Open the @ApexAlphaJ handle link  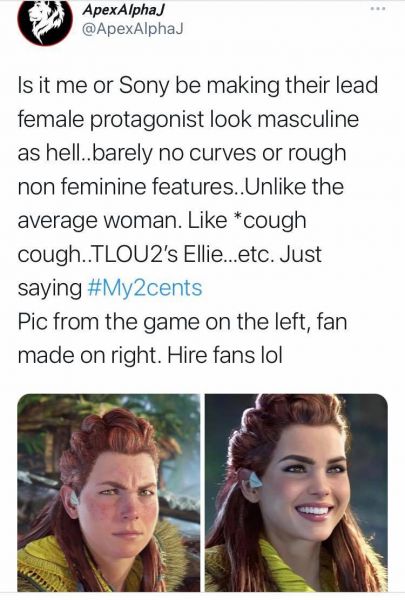pos(133,28)
